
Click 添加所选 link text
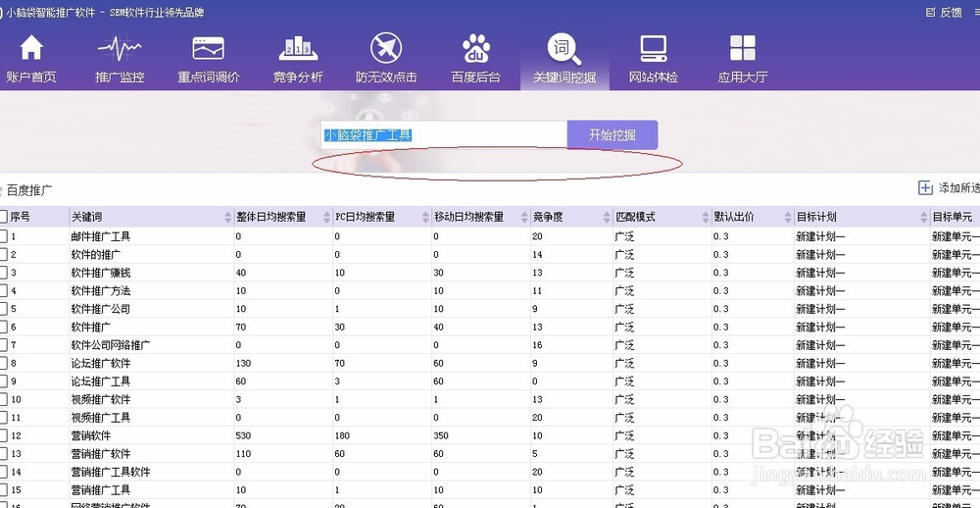tap(959, 187)
